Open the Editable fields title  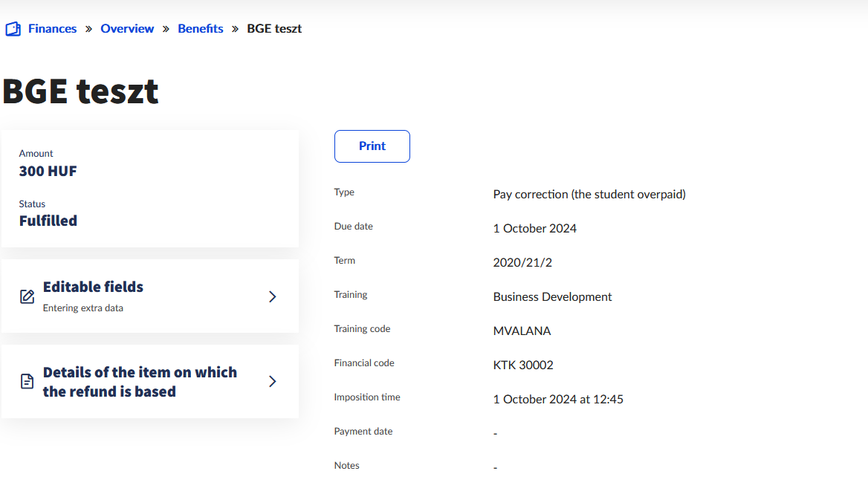point(93,287)
